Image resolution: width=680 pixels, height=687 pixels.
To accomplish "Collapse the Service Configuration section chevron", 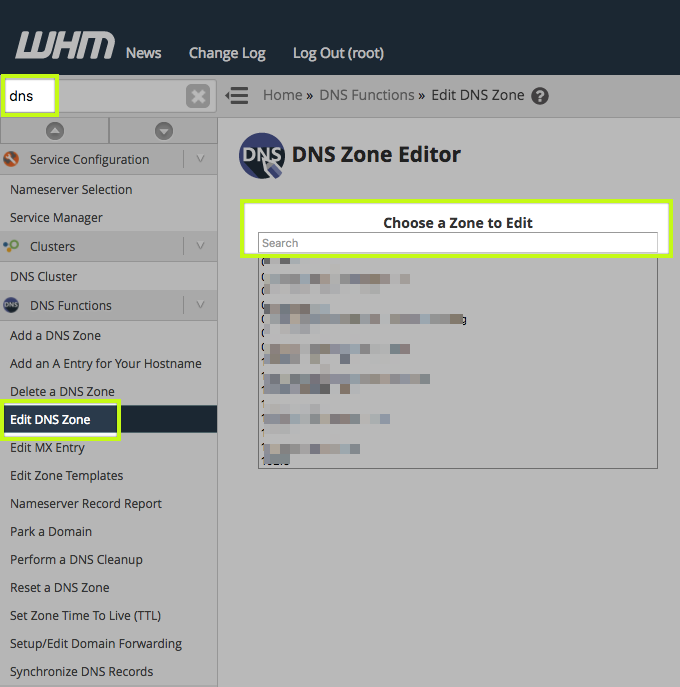I will [200, 159].
